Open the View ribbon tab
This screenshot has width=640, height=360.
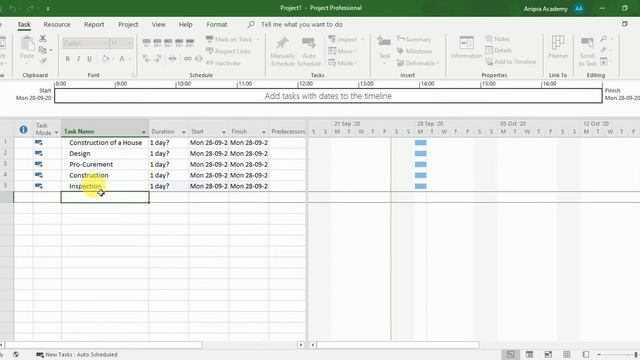pos(158,24)
